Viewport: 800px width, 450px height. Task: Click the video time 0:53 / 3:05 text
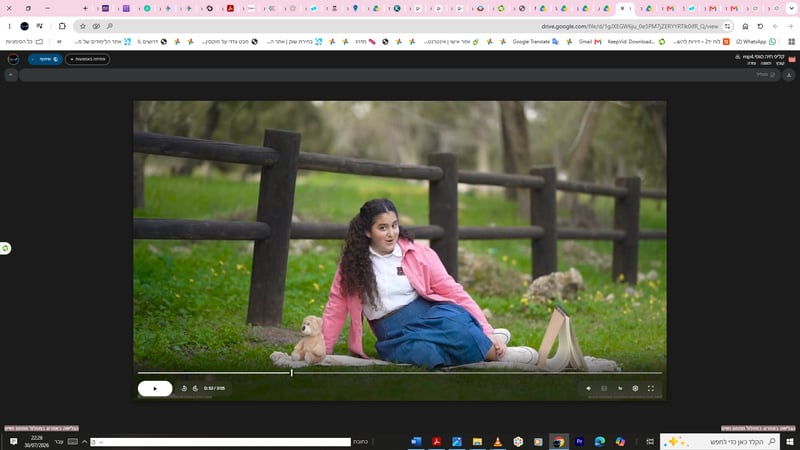214,388
